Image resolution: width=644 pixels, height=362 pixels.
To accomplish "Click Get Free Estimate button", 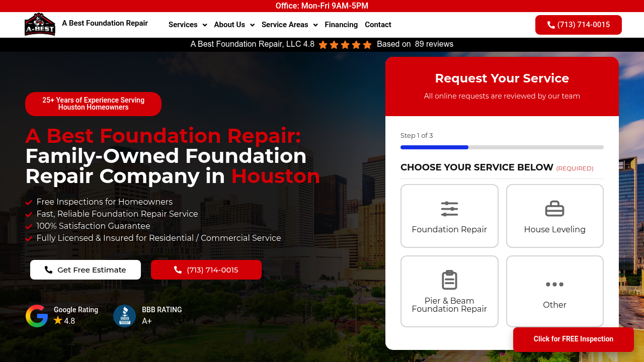I will pos(86,270).
